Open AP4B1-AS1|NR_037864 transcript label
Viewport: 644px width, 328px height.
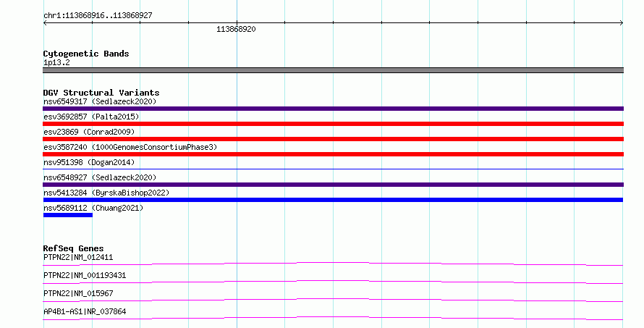pyautogui.click(x=85, y=311)
